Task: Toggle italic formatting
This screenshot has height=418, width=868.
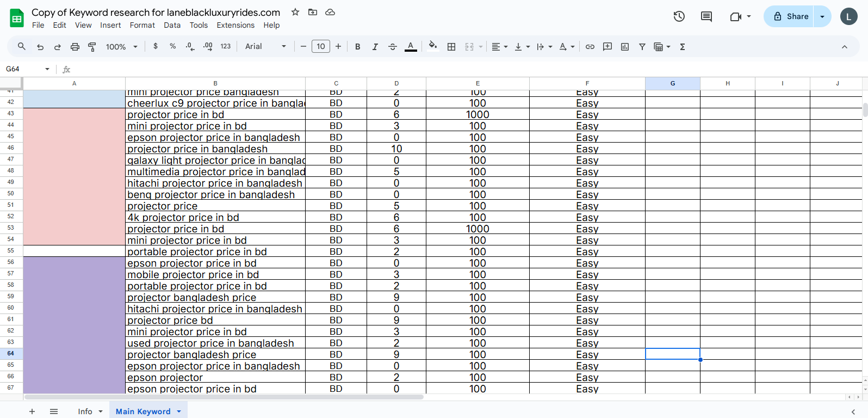Action: (375, 47)
